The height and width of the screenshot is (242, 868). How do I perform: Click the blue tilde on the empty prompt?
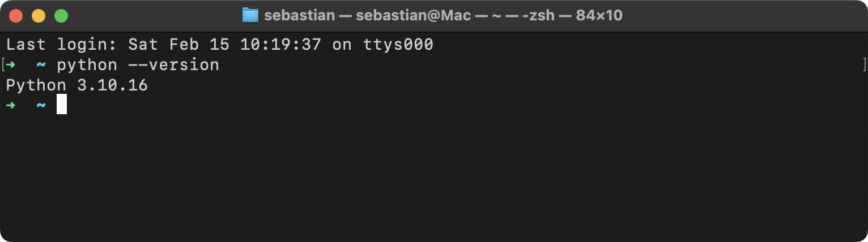tap(41, 105)
